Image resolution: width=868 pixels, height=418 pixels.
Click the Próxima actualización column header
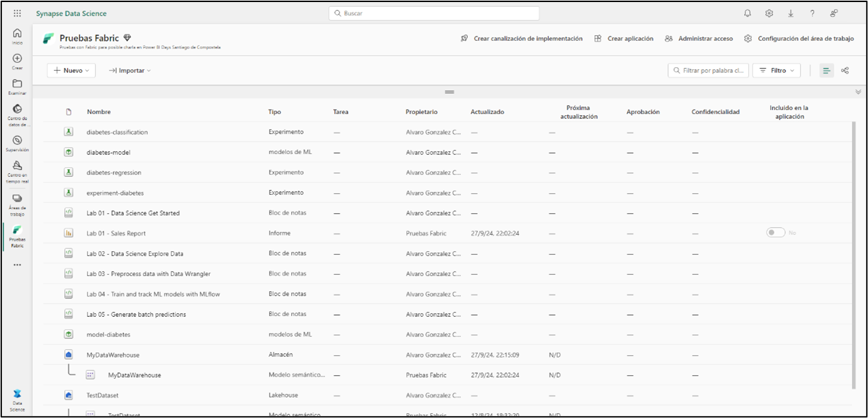(x=579, y=112)
